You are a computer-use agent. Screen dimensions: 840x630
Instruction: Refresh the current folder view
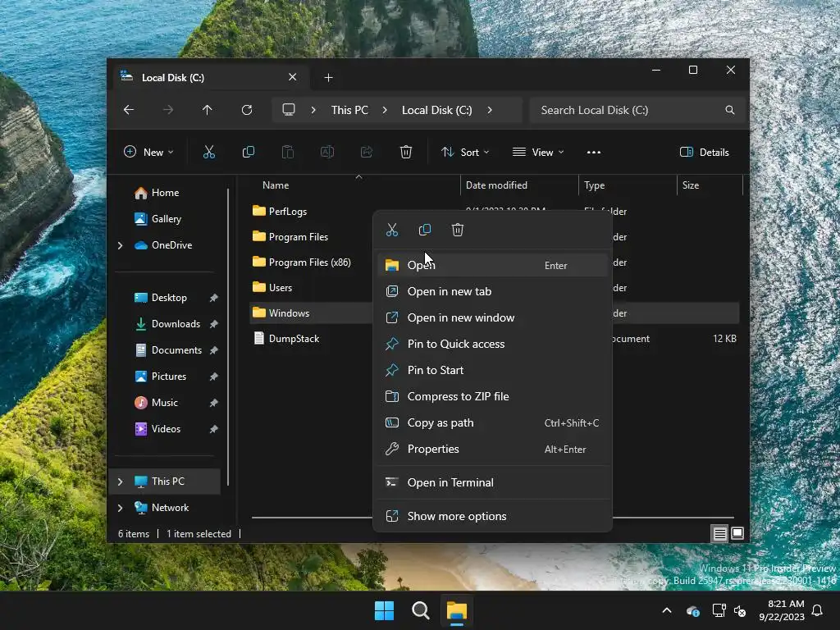click(x=247, y=110)
